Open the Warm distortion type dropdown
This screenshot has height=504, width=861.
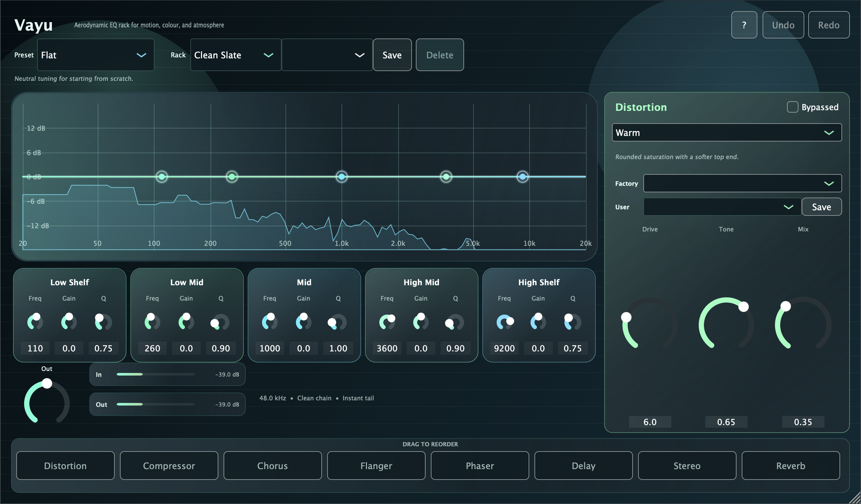[726, 132]
